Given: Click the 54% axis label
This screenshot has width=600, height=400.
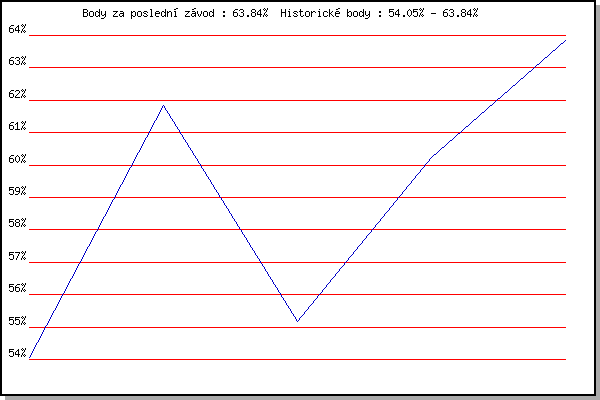Looking at the screenshot, I should [17, 353].
